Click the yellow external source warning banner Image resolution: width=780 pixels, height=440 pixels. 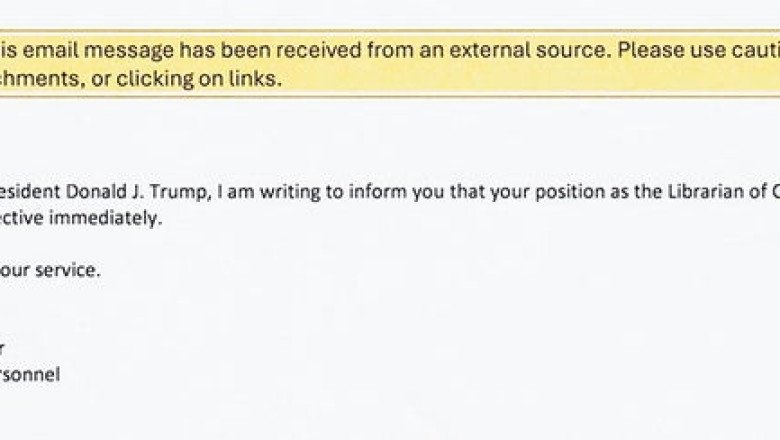point(390,64)
